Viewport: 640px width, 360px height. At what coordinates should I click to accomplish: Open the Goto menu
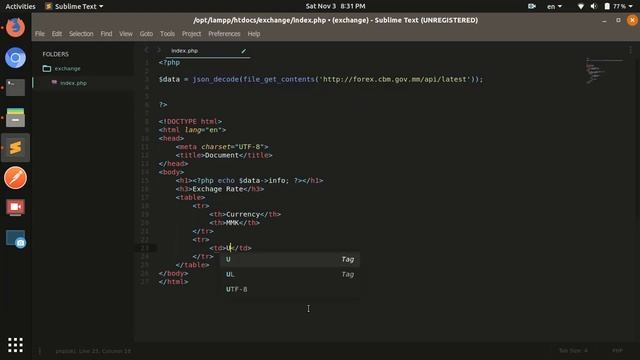(x=146, y=34)
